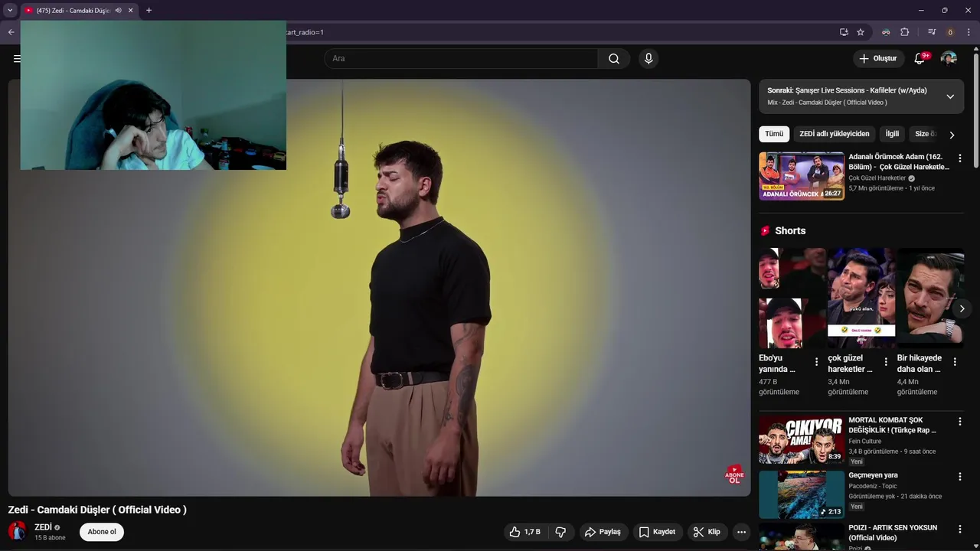
Task: Open options for 'Bir hikayede daha olan' short
Action: pyautogui.click(x=955, y=362)
